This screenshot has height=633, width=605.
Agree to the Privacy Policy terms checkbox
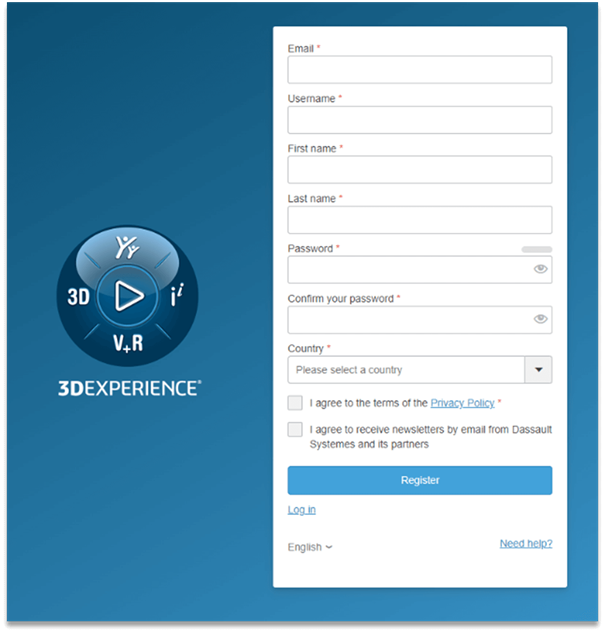click(295, 403)
